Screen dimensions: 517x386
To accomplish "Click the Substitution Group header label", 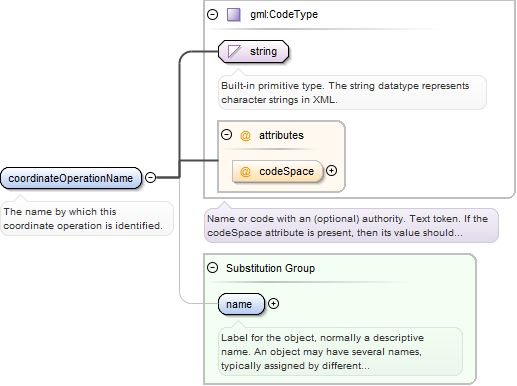I will pos(270,268).
